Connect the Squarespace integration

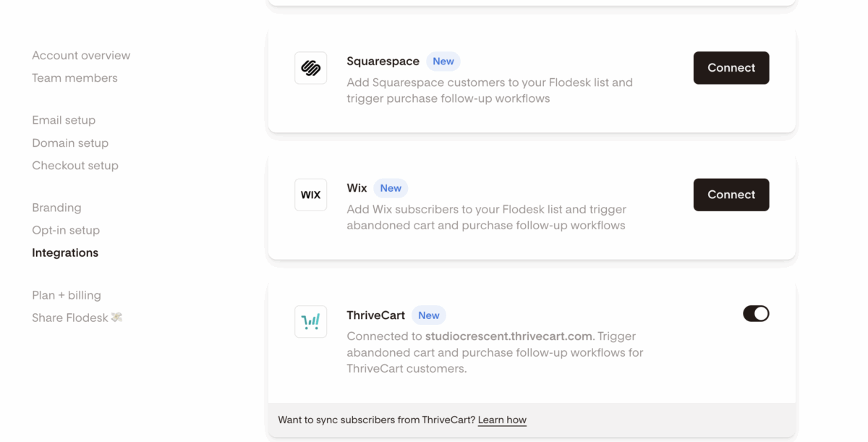731,68
